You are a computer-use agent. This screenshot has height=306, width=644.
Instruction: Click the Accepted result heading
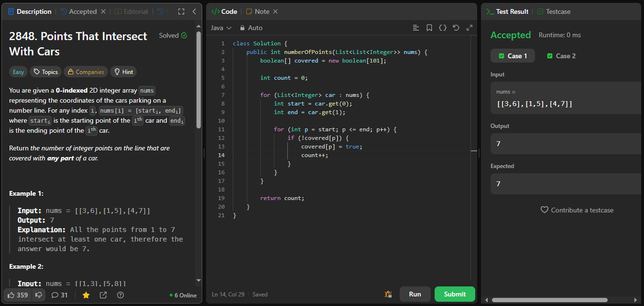pyautogui.click(x=510, y=35)
